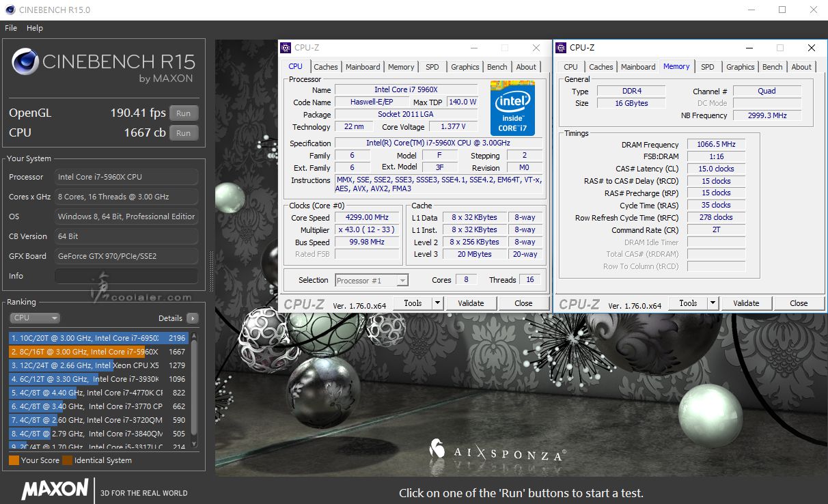Viewport: 828px width, 504px height.
Task: Click the Row Refresh Cycle Time 278 clocks value
Action: click(x=716, y=217)
